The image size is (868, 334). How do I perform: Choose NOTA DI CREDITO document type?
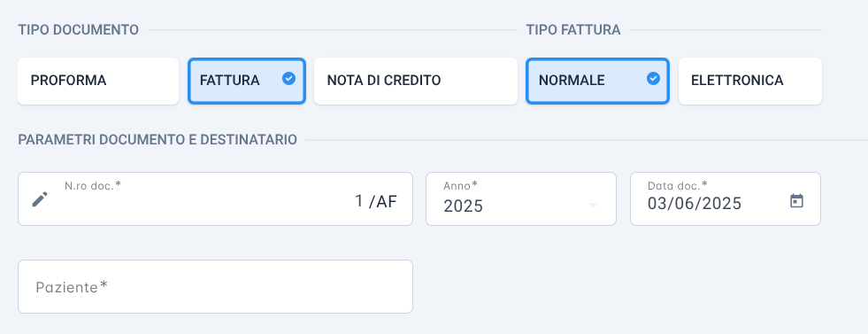coord(415,81)
